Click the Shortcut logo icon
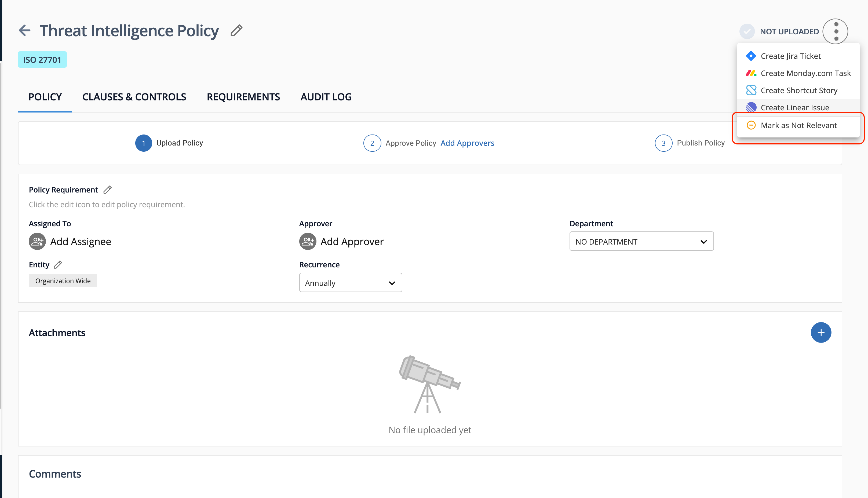The width and height of the screenshot is (868, 498). [751, 90]
